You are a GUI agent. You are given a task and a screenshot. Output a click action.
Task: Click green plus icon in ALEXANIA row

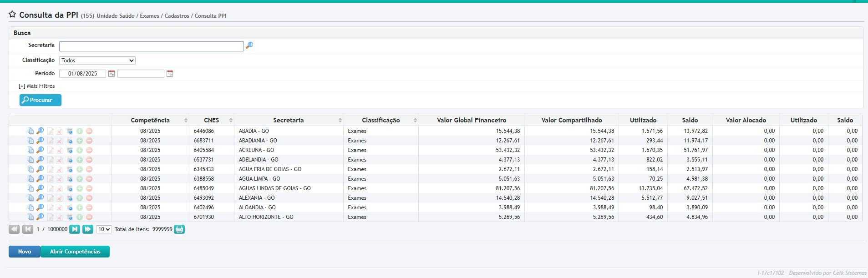tap(80, 198)
